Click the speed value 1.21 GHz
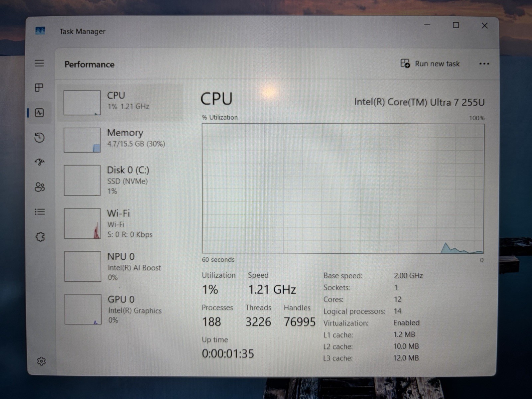Screen dimensions: 532x399 point(272,290)
